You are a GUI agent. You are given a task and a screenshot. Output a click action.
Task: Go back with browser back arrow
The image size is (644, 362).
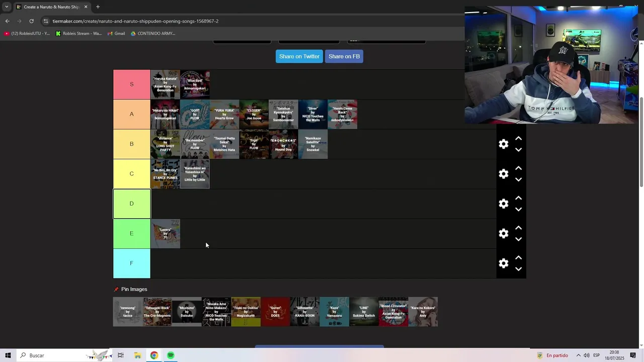coord(7,21)
